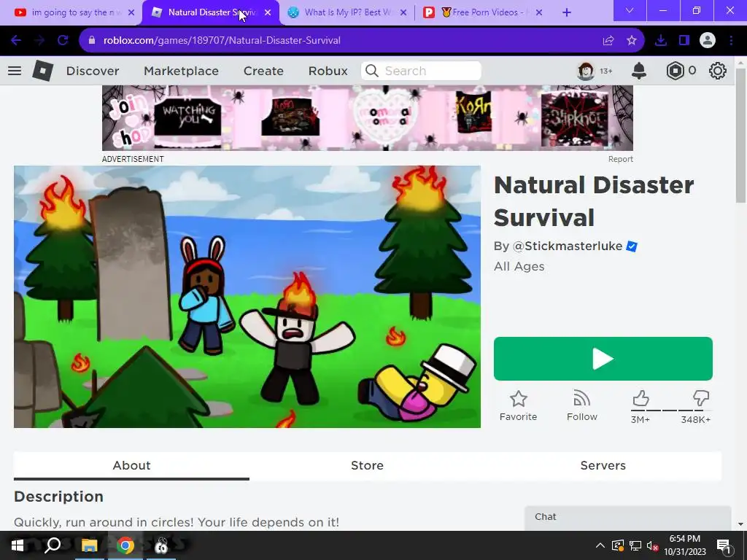This screenshot has height=560, width=747.
Task: Open the Robux balance icon
Action: 675,71
